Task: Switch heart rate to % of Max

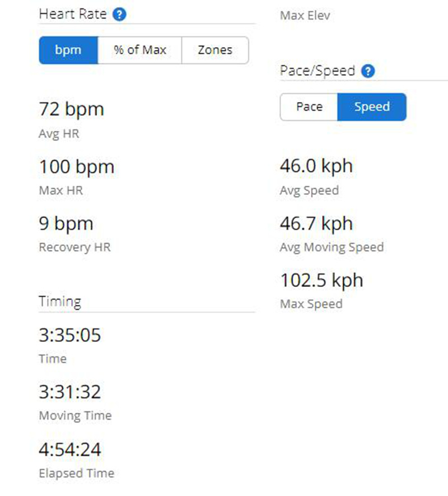Action: pos(140,50)
